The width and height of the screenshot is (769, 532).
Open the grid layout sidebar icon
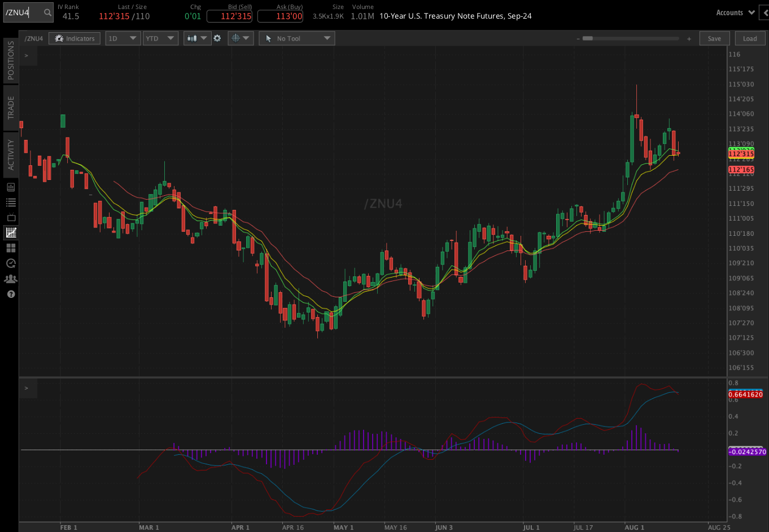pyautogui.click(x=10, y=248)
